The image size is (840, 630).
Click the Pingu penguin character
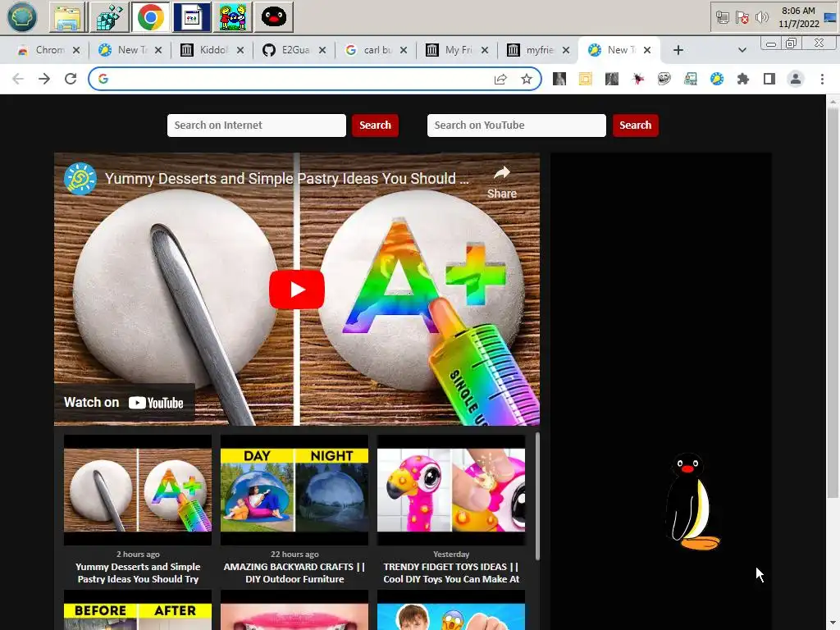(692, 502)
